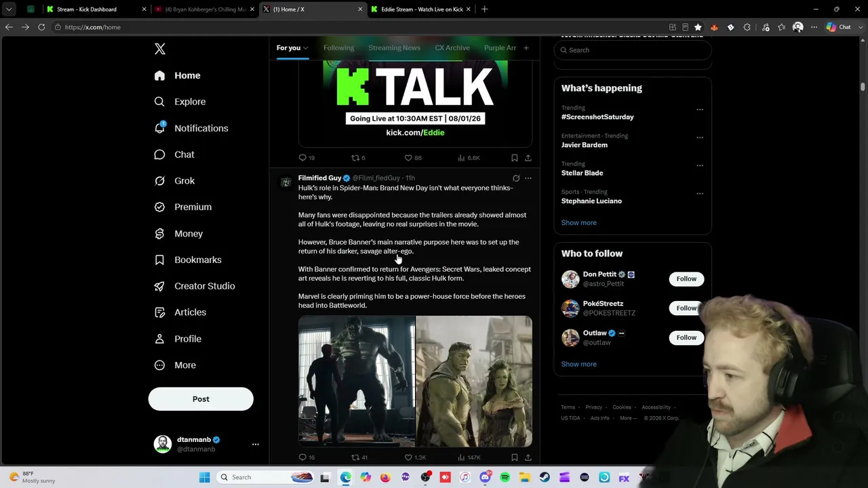
Task: Open the browser tab search dropdown
Action: coord(9,9)
